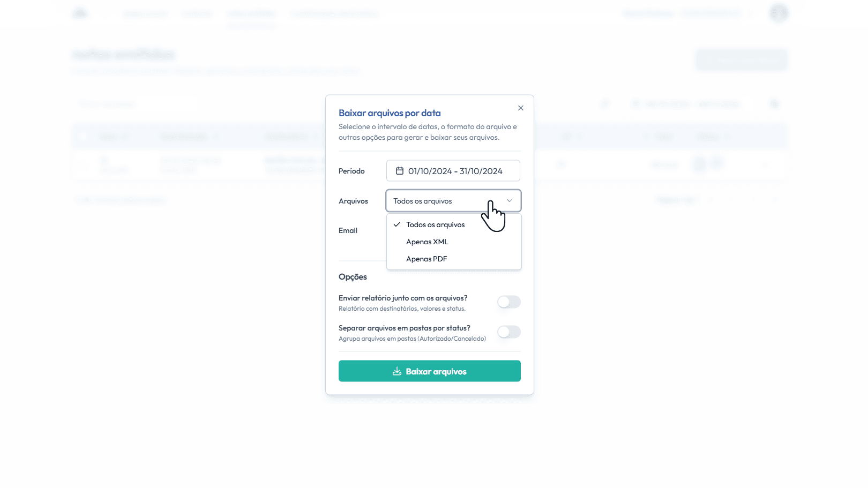This screenshot has width=868, height=488.
Task: Click the blurred green button in page header
Action: click(741, 60)
